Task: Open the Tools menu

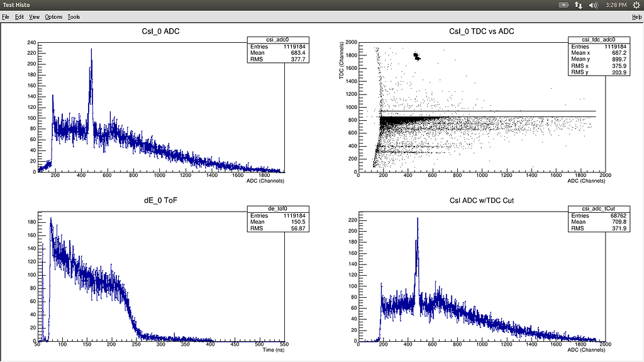Action: tap(74, 16)
